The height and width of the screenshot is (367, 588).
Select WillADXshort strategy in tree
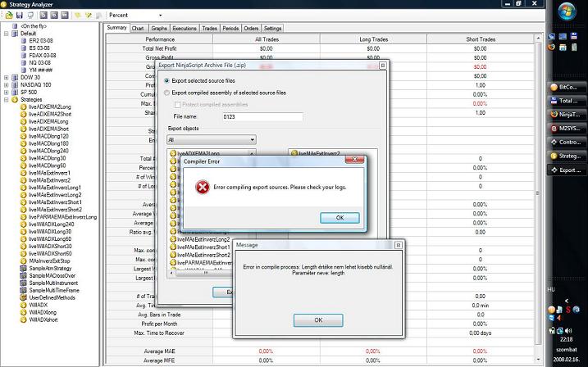pos(43,319)
